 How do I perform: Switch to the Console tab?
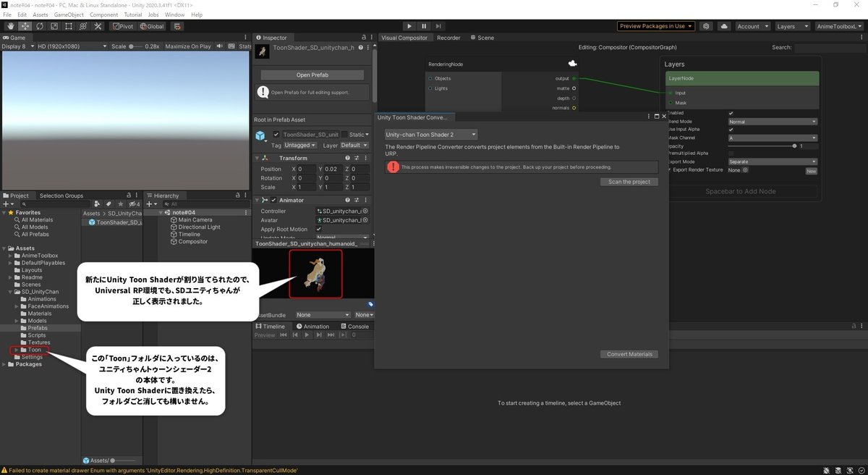point(354,327)
